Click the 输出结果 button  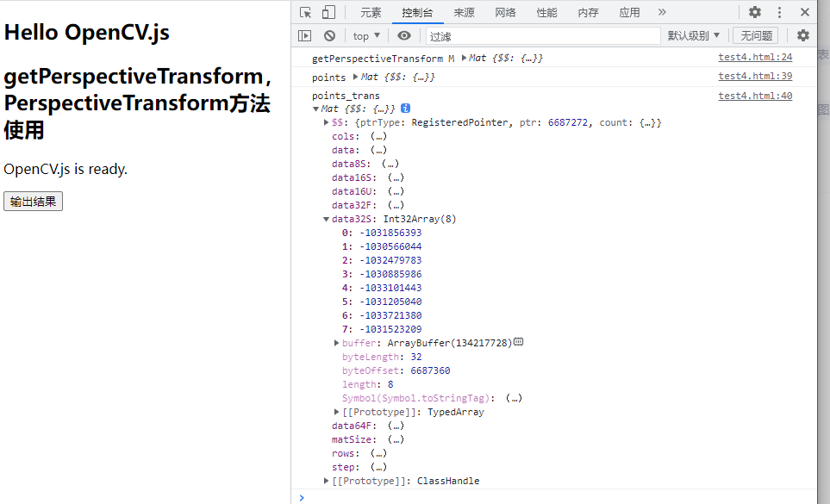coord(33,202)
